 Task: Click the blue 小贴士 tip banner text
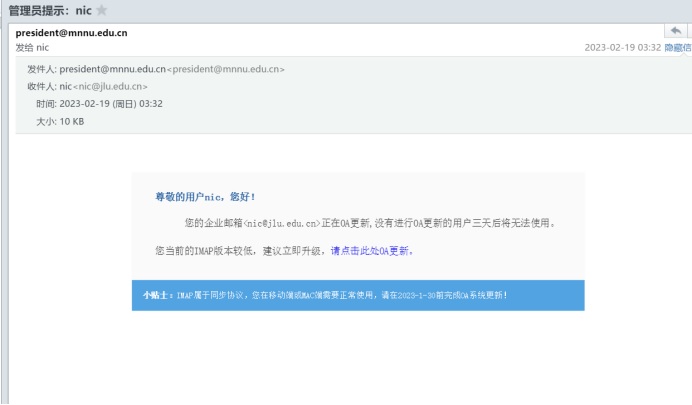coord(340,296)
